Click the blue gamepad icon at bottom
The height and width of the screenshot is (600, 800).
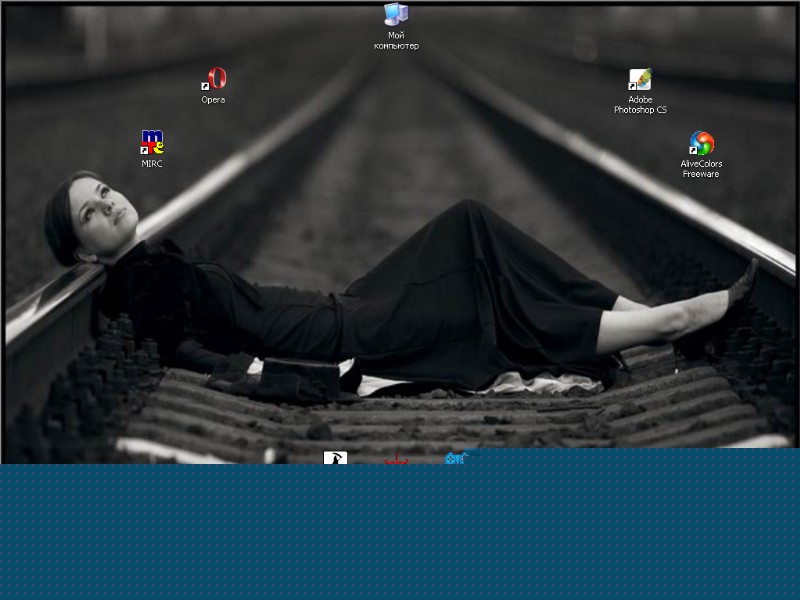[x=457, y=459]
